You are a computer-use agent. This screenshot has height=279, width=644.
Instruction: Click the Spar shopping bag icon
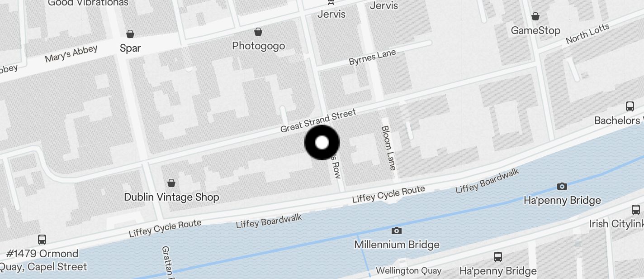pyautogui.click(x=130, y=34)
